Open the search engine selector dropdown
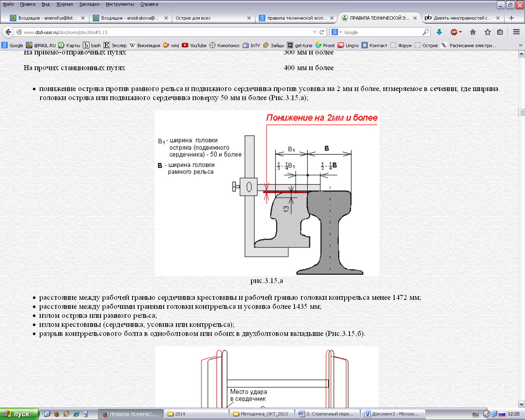525x420 pixels. 337,32
